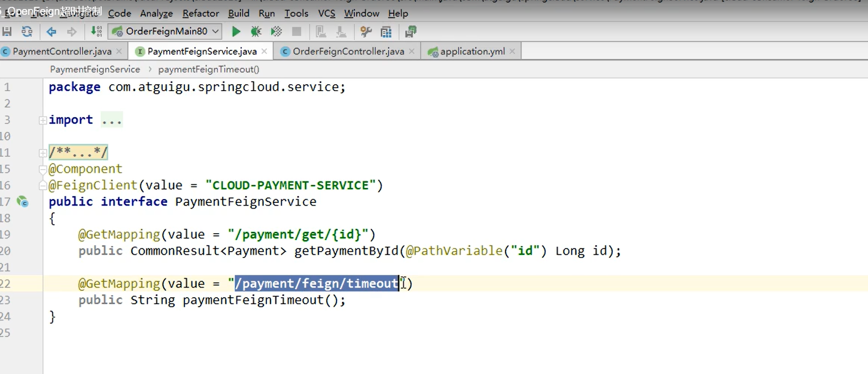
Task: Click Run with Coverage icon
Action: (276, 32)
